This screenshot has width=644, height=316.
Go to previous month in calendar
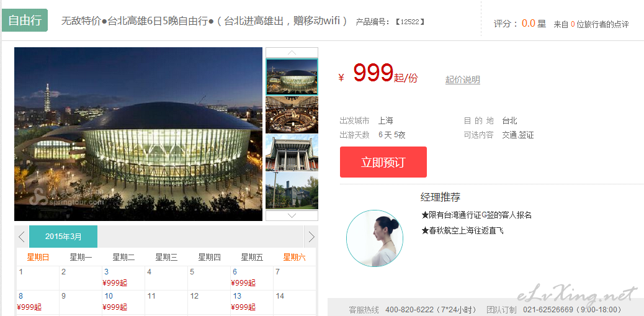(x=22, y=237)
